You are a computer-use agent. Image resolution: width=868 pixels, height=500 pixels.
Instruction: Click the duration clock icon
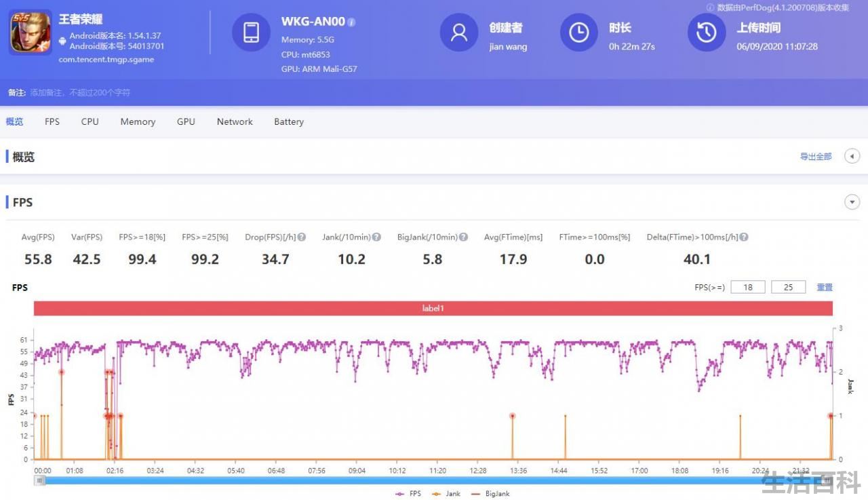coord(578,32)
